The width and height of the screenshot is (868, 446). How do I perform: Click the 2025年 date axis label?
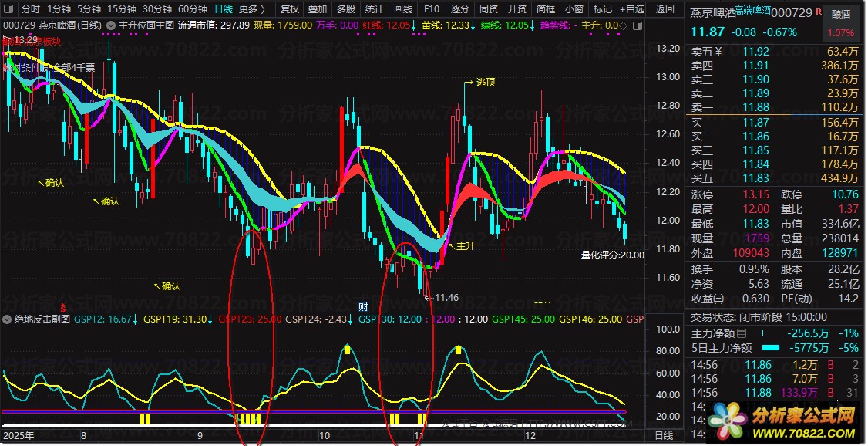(x=17, y=435)
